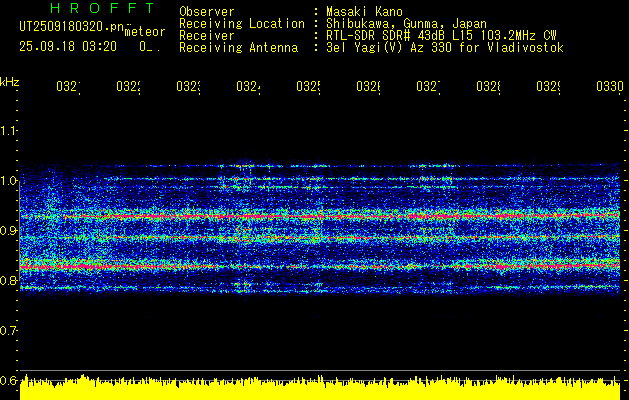This screenshot has height=400, width=629.
Task: Click the 1.0 frequency axis label
Action: 8,181
